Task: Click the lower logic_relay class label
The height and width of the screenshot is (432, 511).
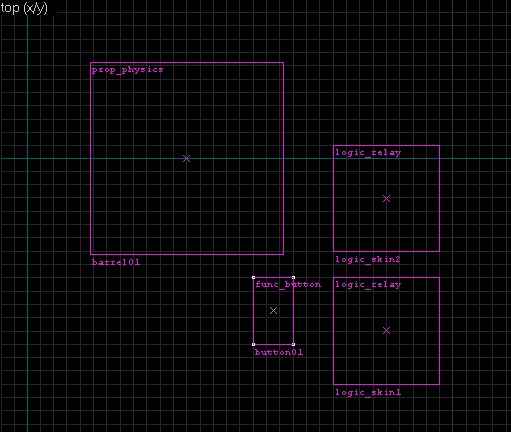Action: (x=368, y=285)
